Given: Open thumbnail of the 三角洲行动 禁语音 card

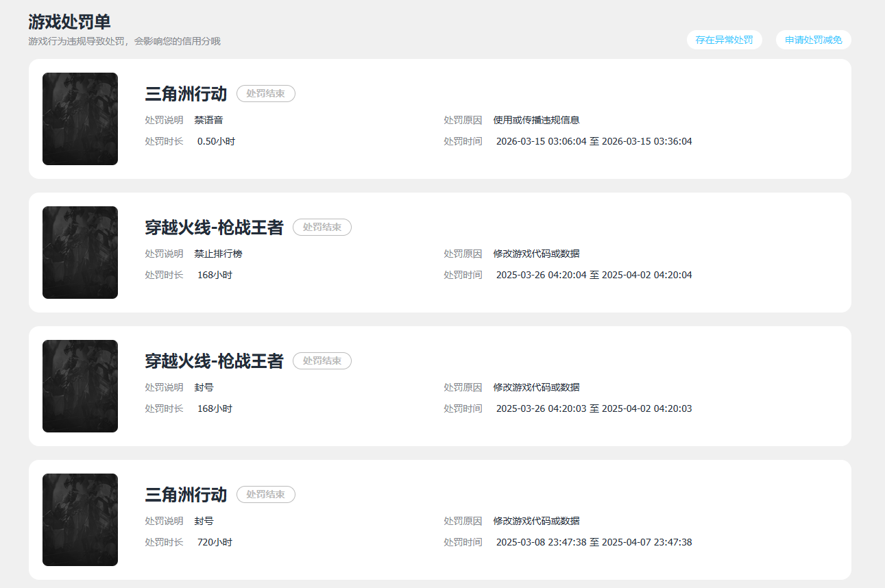Looking at the screenshot, I should (80, 119).
